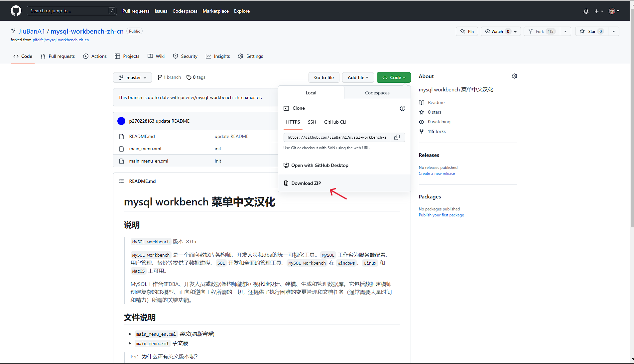The width and height of the screenshot is (634, 364).
Task: Open the Add file dropdown
Action: [x=358, y=77]
